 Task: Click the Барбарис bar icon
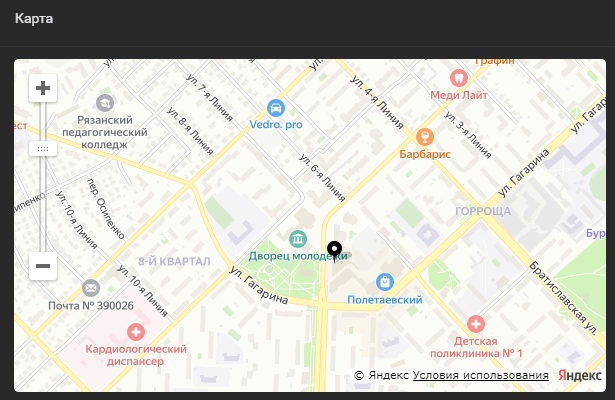click(x=425, y=137)
